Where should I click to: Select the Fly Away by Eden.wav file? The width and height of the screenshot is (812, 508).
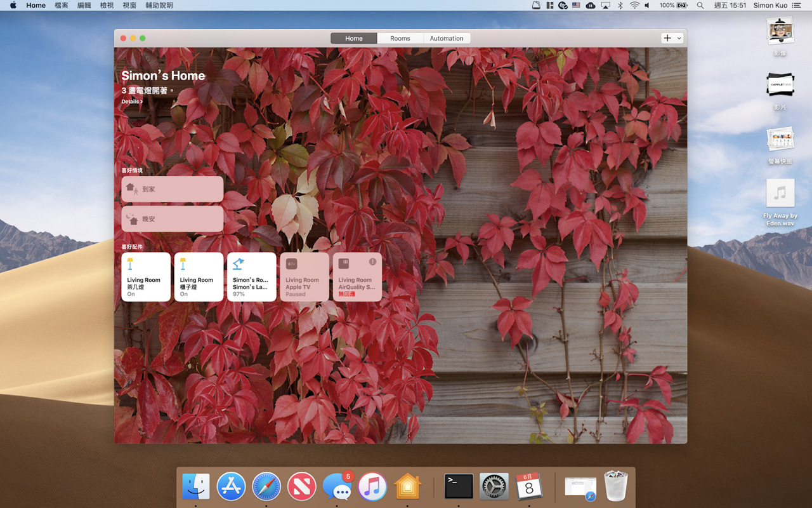780,203
